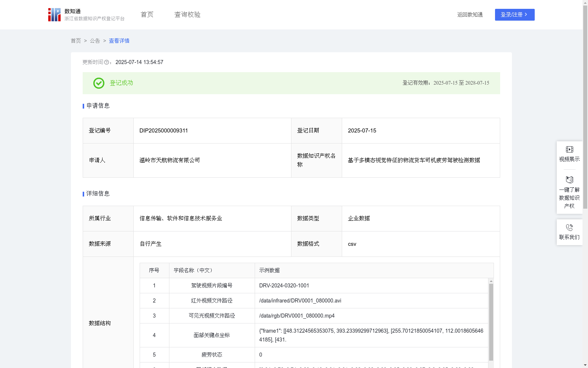This screenshot has width=588, height=368.
Task: Click the 数据结构 row label
Action: point(100,323)
